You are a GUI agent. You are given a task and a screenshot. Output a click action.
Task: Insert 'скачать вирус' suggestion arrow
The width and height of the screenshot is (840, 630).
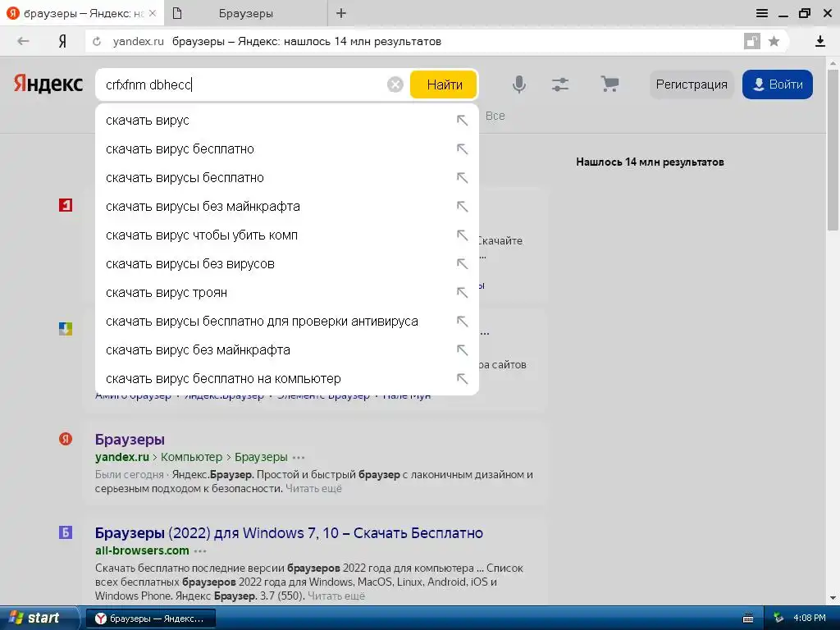(x=462, y=121)
